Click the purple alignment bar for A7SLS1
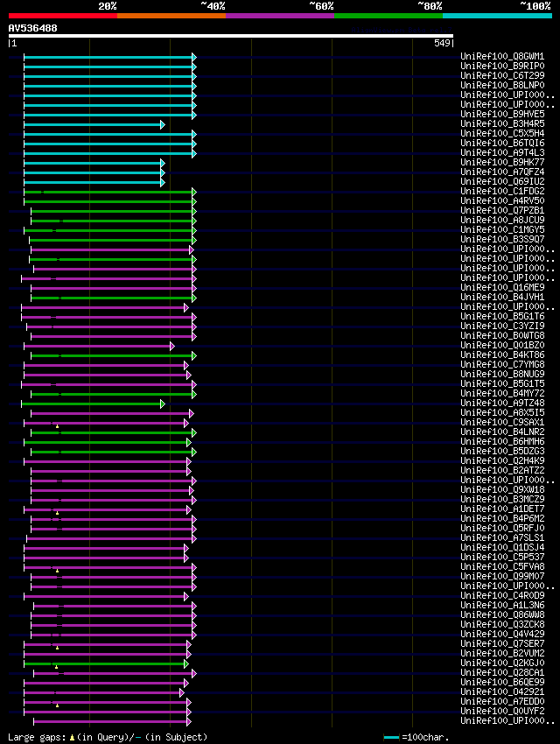560x744 pixels. point(109,539)
